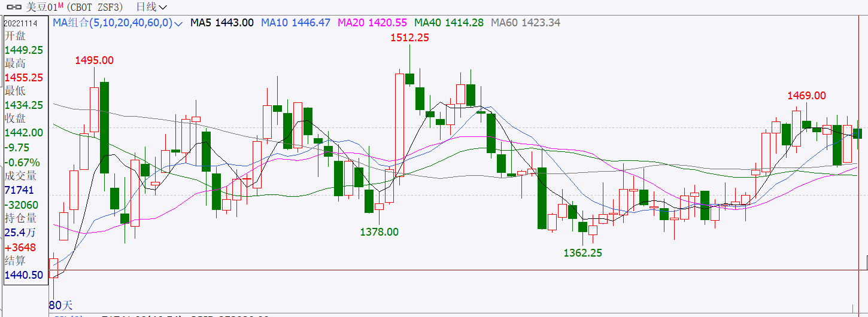Click the 1362.25 lowest price label
The image size is (868, 317).
coord(583,253)
